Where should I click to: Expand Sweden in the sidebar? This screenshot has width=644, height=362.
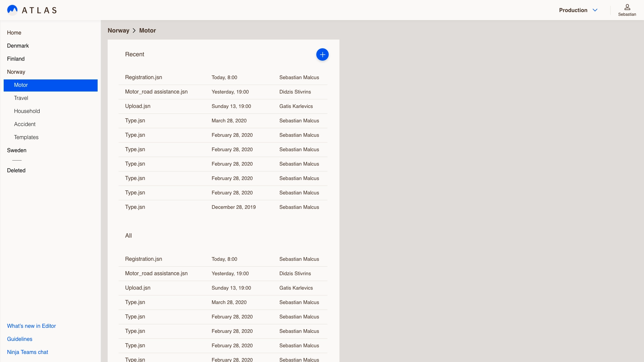[x=17, y=150]
